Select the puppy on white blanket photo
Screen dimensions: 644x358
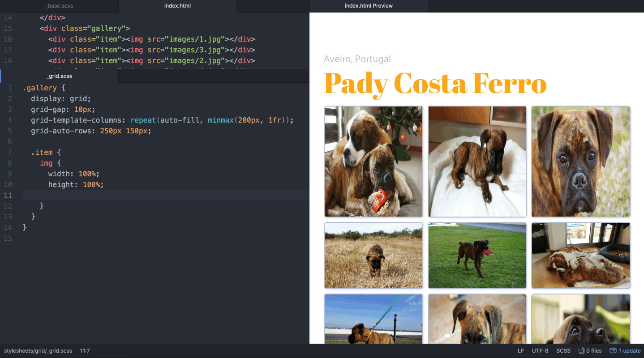pos(477,162)
